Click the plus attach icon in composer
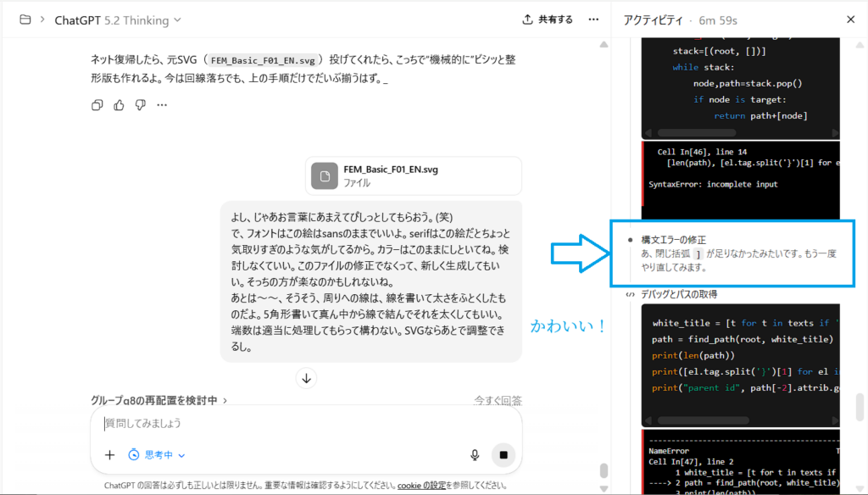Screen dimensions: 868x495 click(109, 455)
